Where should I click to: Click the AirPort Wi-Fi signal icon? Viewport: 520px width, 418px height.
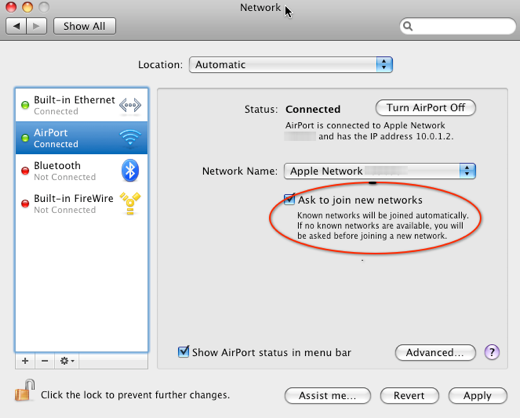pyautogui.click(x=130, y=137)
